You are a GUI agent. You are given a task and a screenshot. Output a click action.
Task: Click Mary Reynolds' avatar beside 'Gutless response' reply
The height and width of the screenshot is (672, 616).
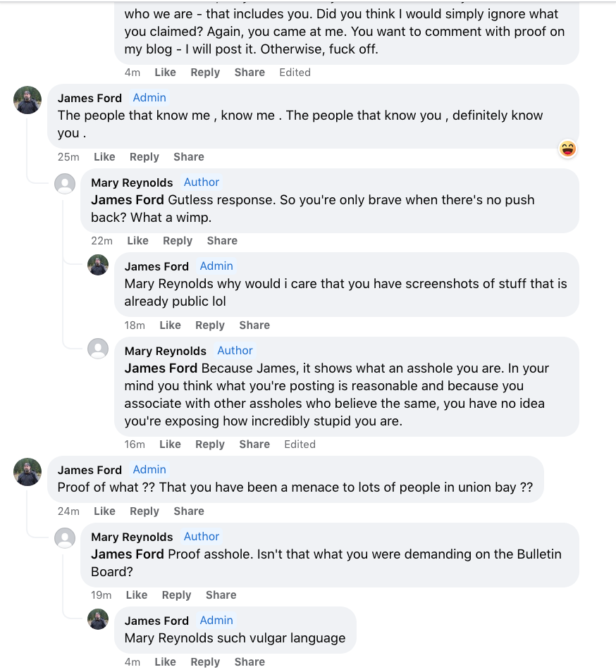65,185
